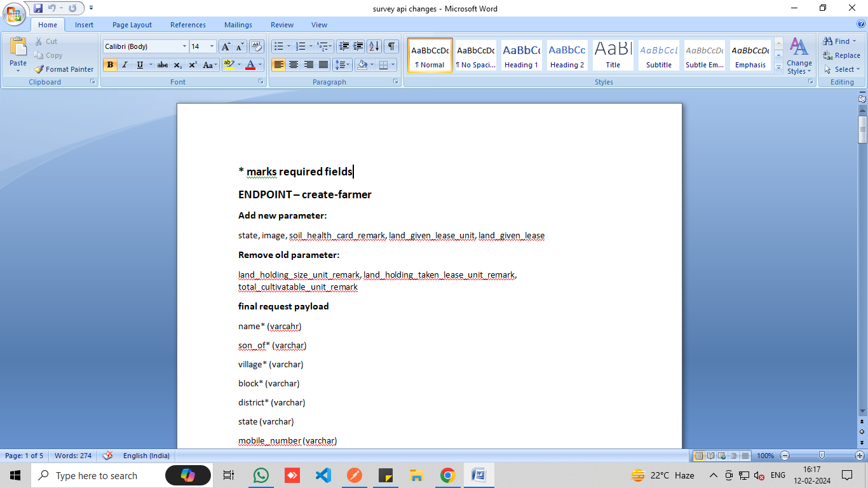
Task: Align text right
Action: (x=308, y=65)
